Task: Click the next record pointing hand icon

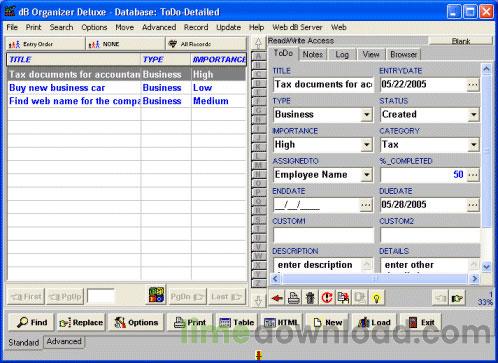Action: click(457, 298)
